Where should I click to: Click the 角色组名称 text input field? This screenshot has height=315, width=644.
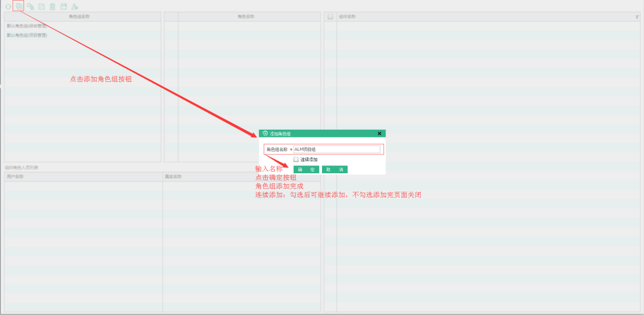336,150
